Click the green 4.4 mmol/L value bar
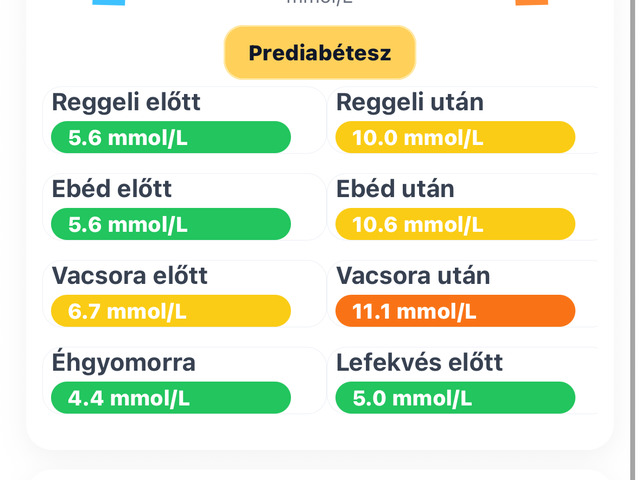Image resolution: width=640 pixels, height=480 pixels. (x=170, y=399)
